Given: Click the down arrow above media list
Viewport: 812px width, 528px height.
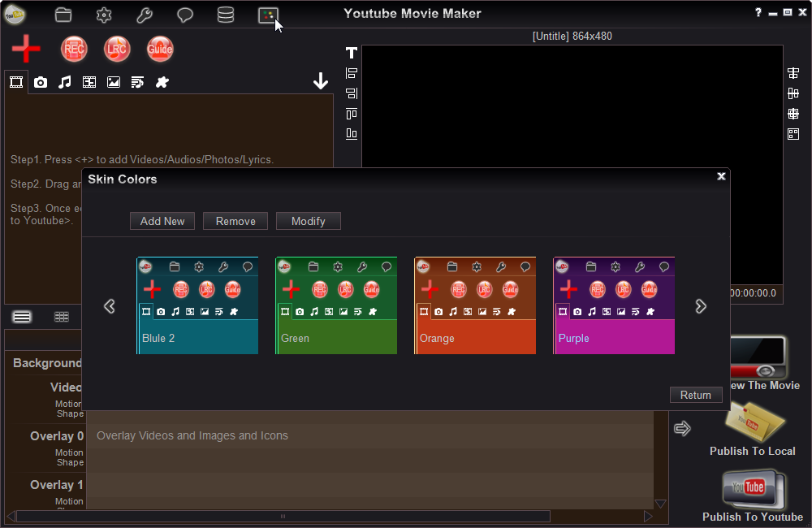Looking at the screenshot, I should point(321,81).
